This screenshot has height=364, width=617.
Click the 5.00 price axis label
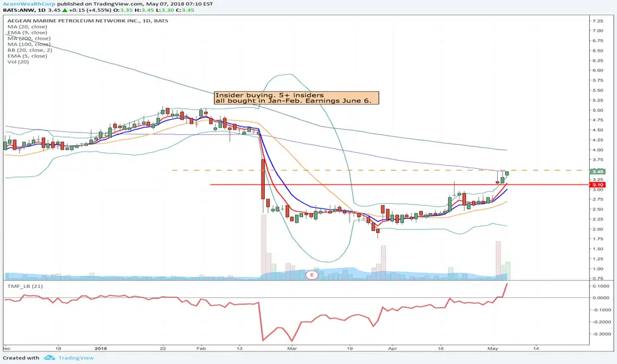pyautogui.click(x=598, y=110)
